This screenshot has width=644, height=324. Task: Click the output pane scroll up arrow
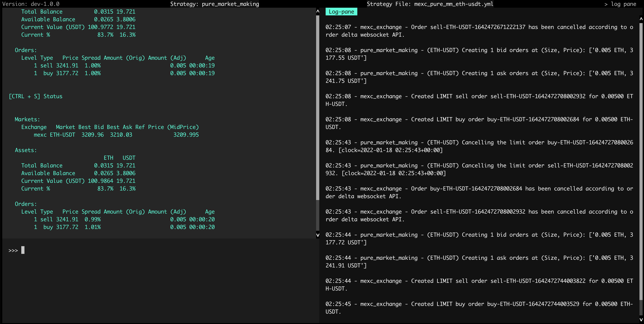[318, 11]
